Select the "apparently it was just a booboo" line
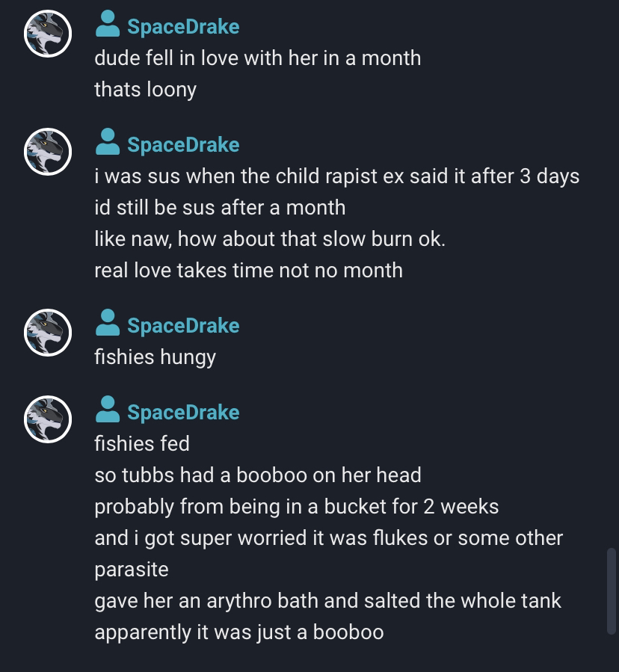This screenshot has width=619, height=672. point(239,632)
